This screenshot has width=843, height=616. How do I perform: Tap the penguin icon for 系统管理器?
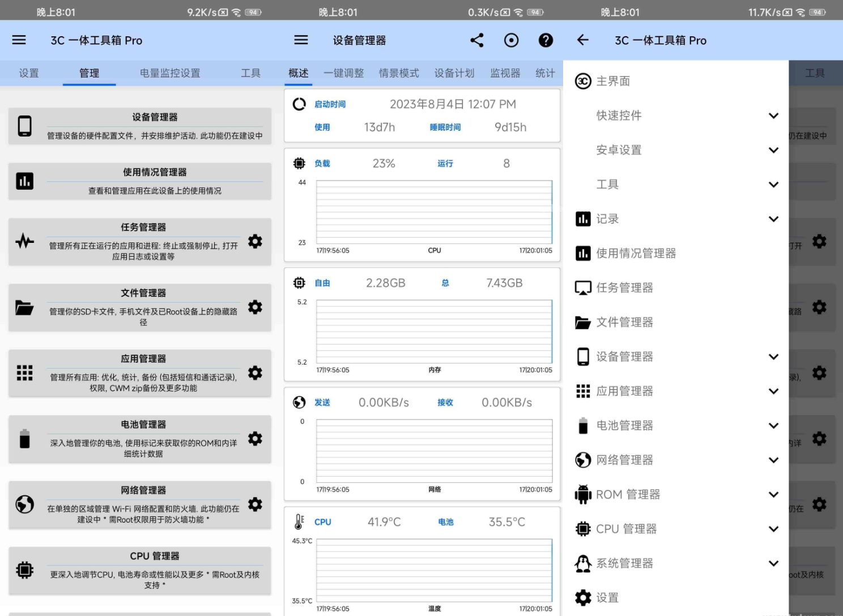point(583,563)
